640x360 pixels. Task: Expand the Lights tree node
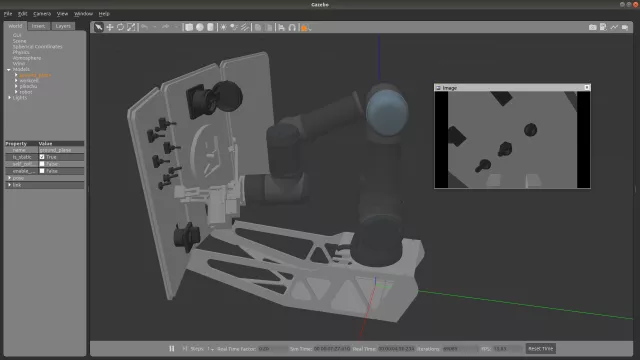coord(9,98)
